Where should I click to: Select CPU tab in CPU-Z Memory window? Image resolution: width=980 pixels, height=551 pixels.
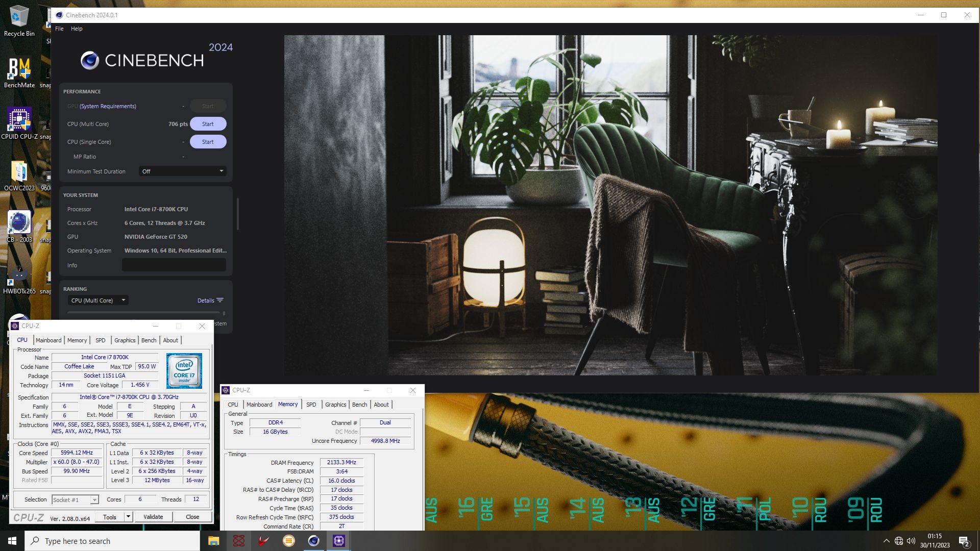(233, 405)
